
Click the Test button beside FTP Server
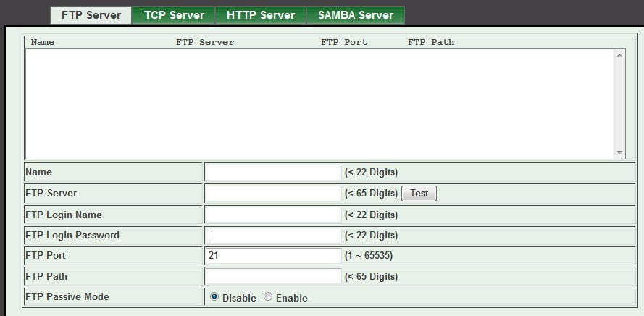(419, 193)
